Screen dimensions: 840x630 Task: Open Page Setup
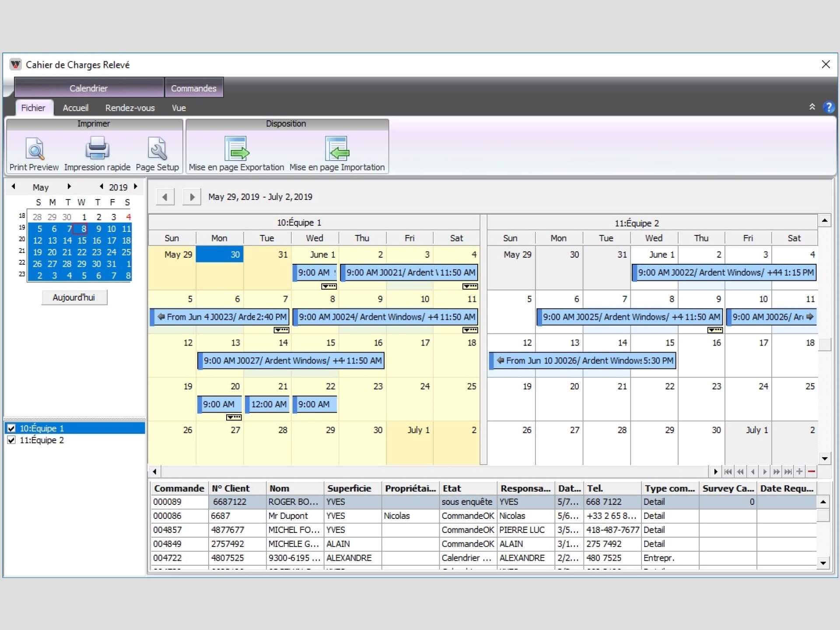pos(157,154)
